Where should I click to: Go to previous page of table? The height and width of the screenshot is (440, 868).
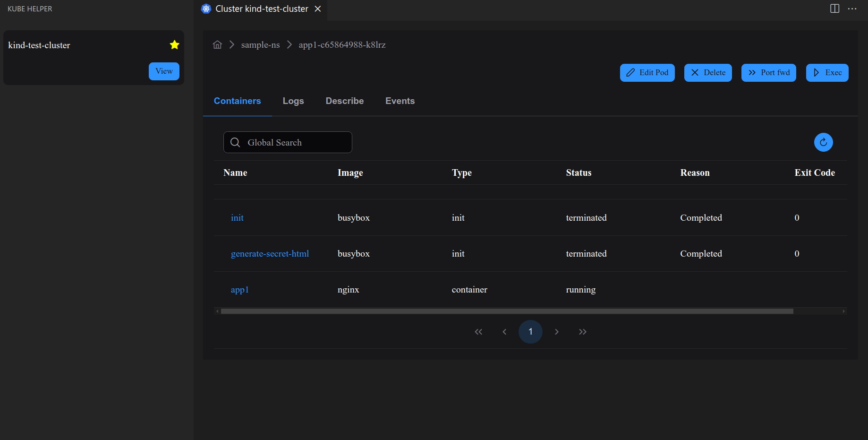pyautogui.click(x=504, y=332)
